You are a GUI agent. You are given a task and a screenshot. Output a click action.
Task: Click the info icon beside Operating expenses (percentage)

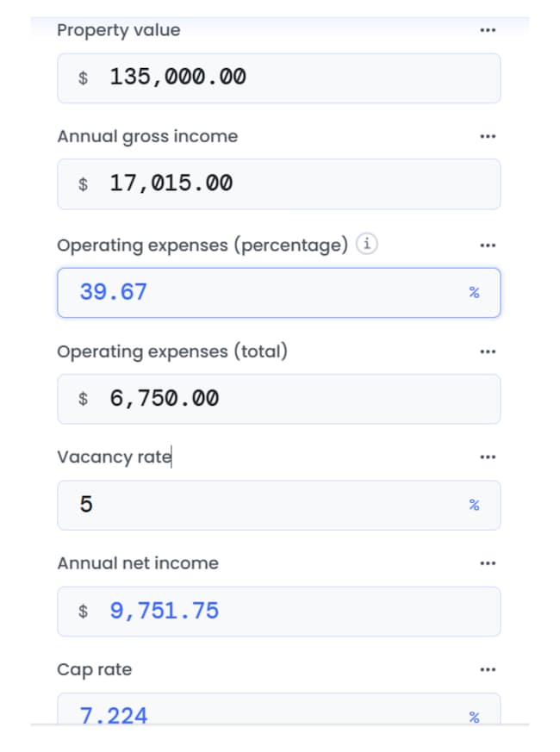[367, 245]
